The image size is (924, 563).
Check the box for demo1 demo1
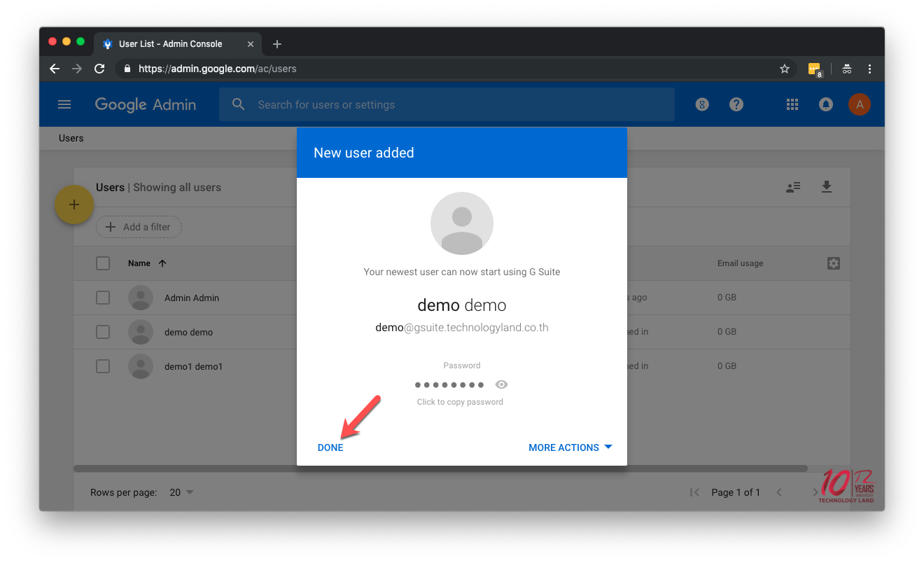(x=103, y=366)
